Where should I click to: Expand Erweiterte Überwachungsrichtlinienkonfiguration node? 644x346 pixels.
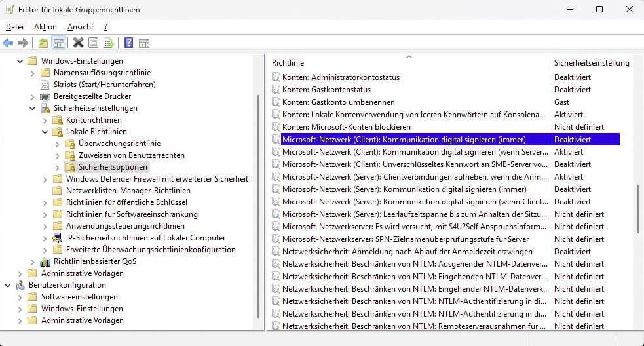(45, 250)
